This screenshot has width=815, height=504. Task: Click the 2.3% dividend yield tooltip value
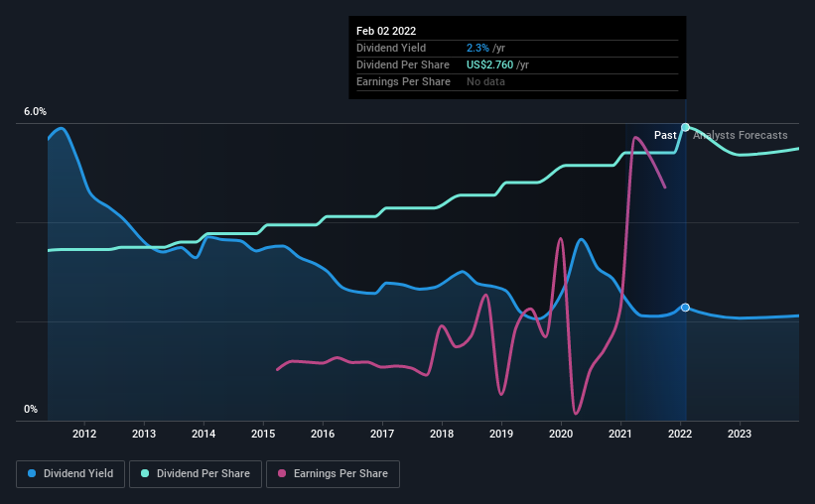(477, 48)
